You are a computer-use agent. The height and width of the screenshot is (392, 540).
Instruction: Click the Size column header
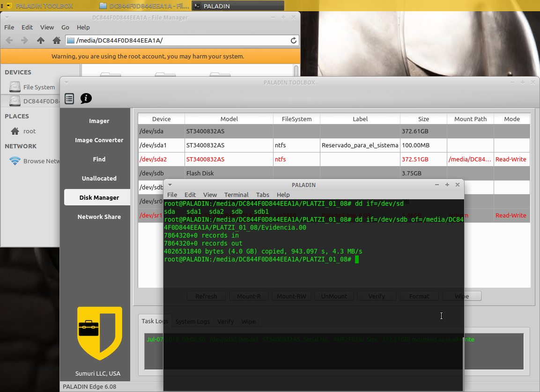[423, 119]
